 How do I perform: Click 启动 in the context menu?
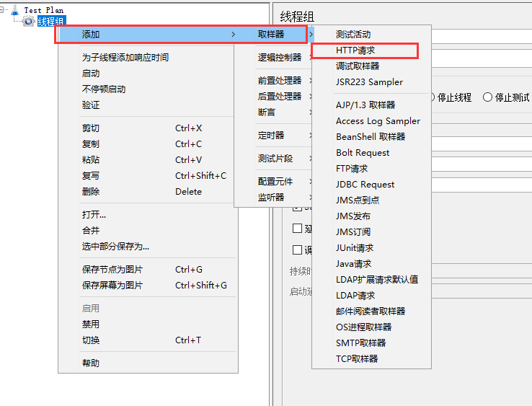coord(147,74)
